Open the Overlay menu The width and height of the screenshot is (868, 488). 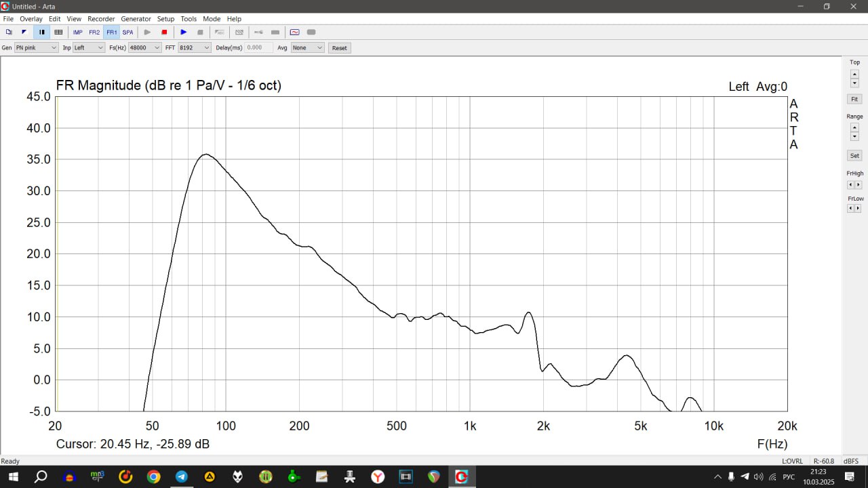pos(31,19)
